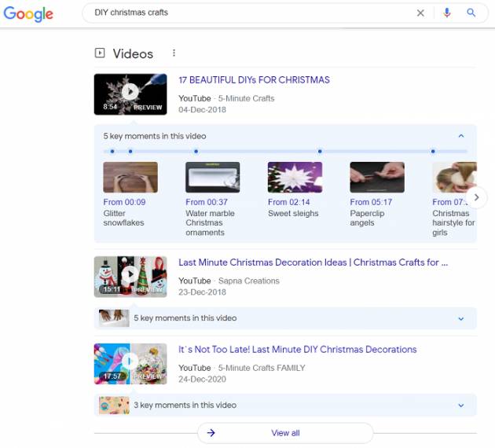The width and height of the screenshot is (495, 448).
Task: Click the 'From 02:14' link
Action: pos(289,202)
